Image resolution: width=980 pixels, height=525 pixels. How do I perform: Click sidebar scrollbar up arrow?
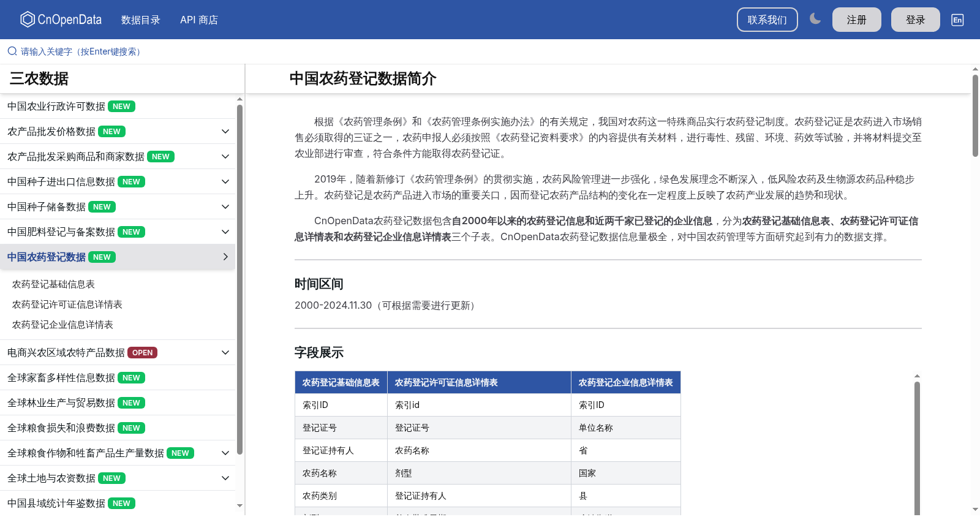pos(239,99)
